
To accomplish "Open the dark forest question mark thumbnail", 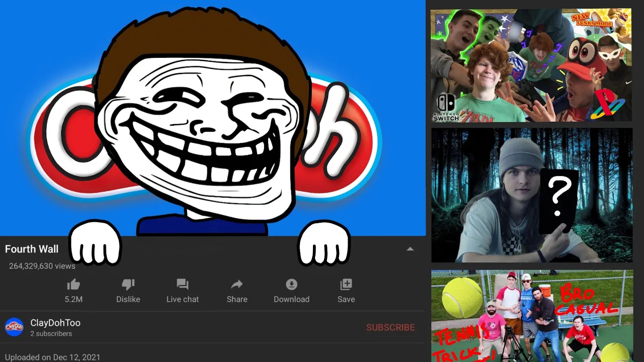I will tap(532, 195).
